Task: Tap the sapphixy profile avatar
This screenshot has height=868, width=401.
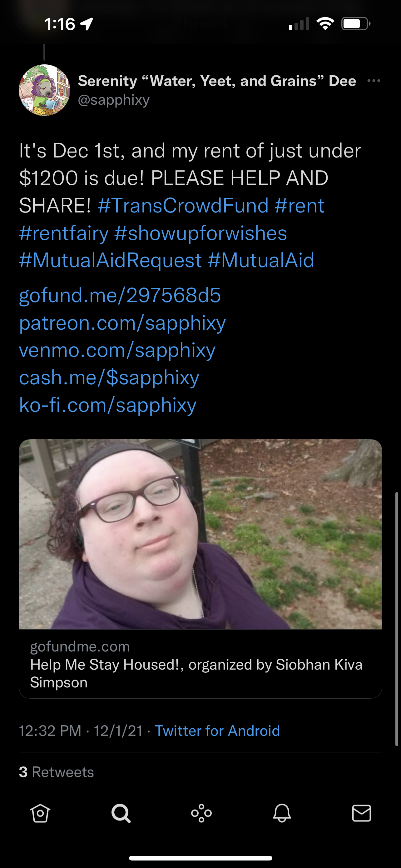Action: pos(44,90)
